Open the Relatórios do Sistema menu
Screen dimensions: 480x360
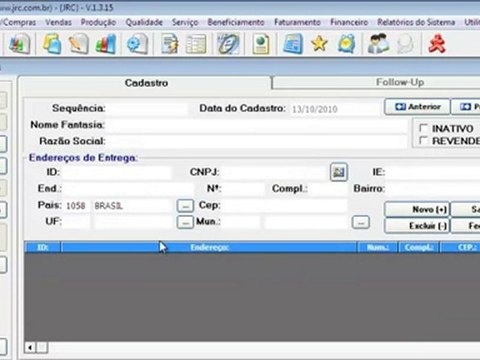click(x=416, y=22)
